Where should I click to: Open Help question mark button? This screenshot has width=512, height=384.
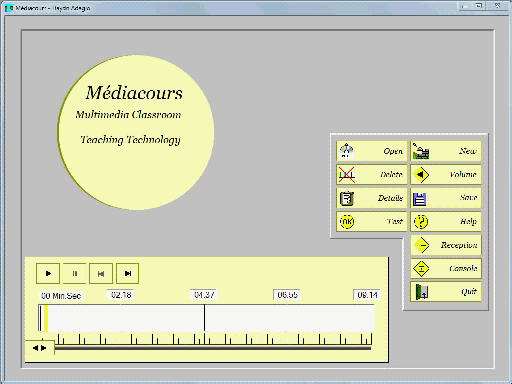point(446,221)
